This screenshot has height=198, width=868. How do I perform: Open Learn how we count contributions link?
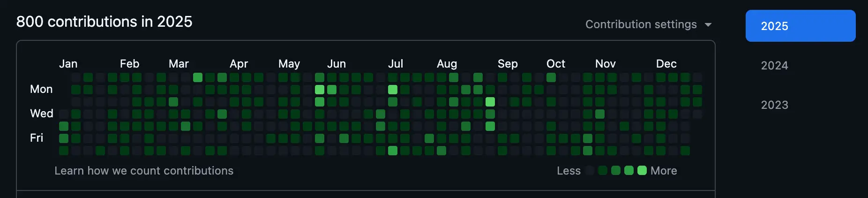coord(144,171)
